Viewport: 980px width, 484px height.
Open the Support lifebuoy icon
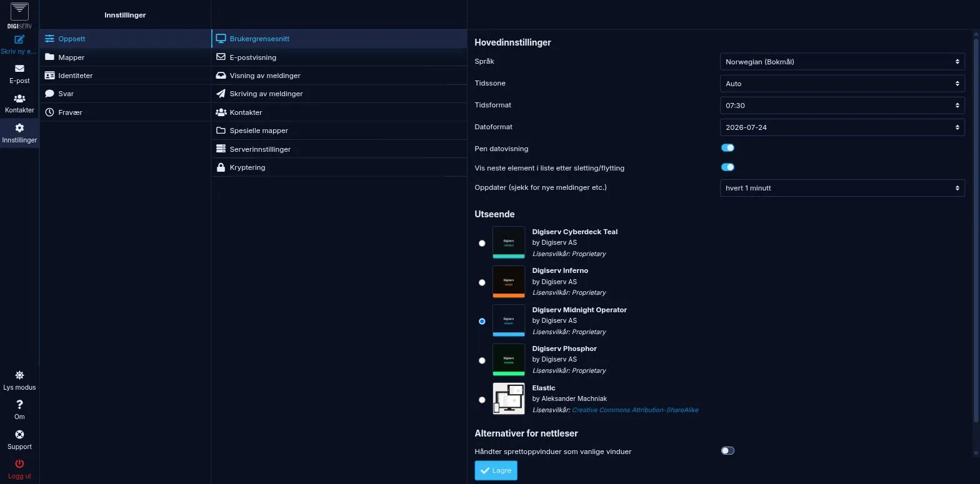[19, 435]
